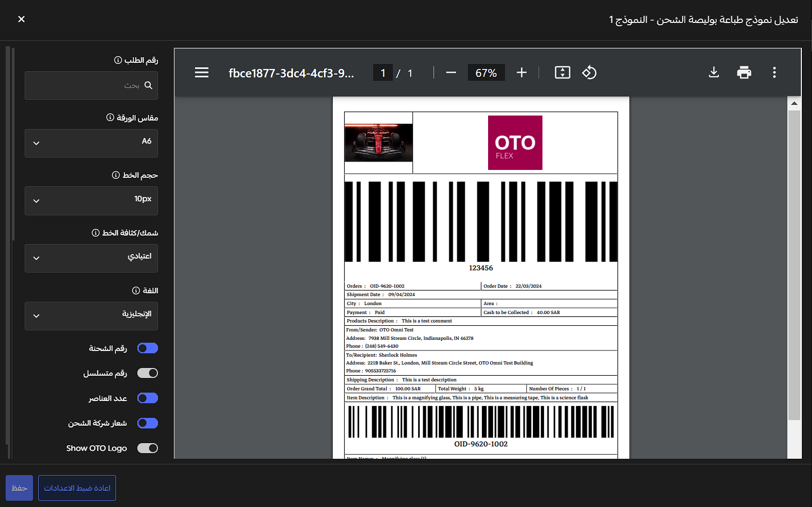The image size is (812, 507).
Task: Click the PDF zoom out minus icon
Action: [451, 72]
